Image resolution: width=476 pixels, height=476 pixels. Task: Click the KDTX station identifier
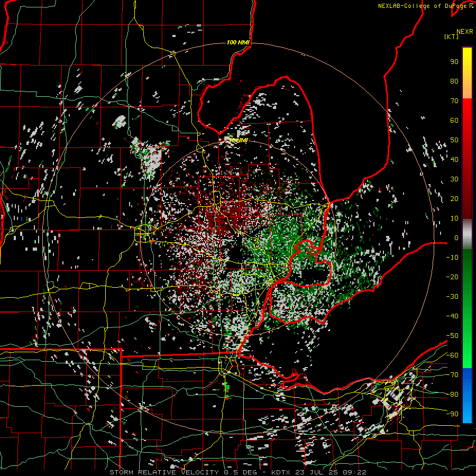point(281,472)
